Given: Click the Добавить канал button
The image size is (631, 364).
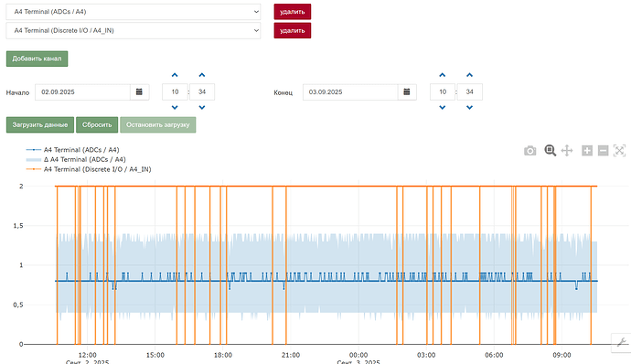Looking at the screenshot, I should [x=37, y=59].
